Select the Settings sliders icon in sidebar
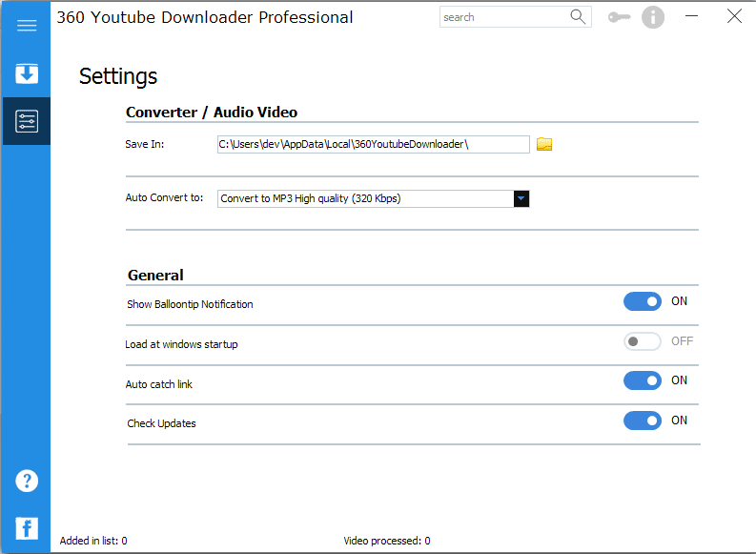The width and height of the screenshot is (756, 554). (x=27, y=121)
